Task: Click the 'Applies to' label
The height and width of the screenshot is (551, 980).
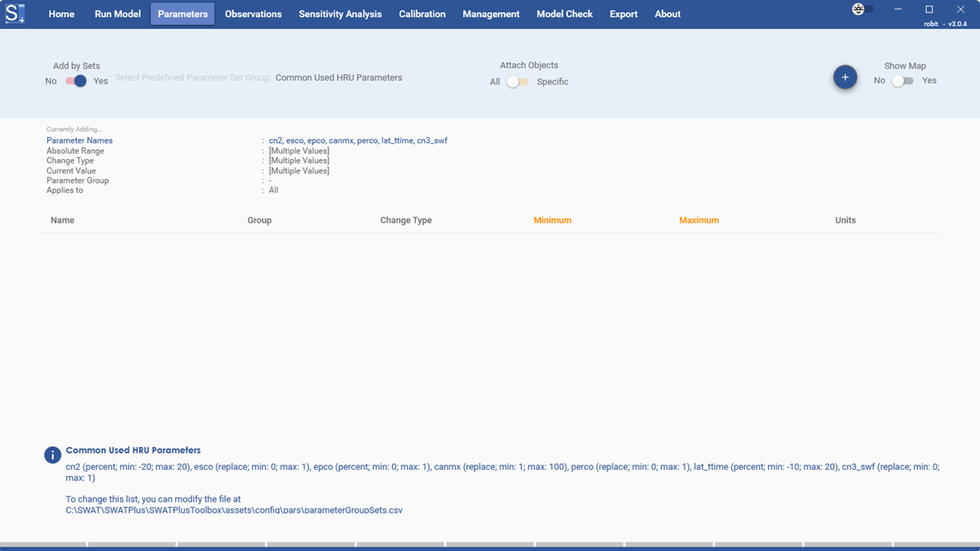Action: tap(65, 190)
